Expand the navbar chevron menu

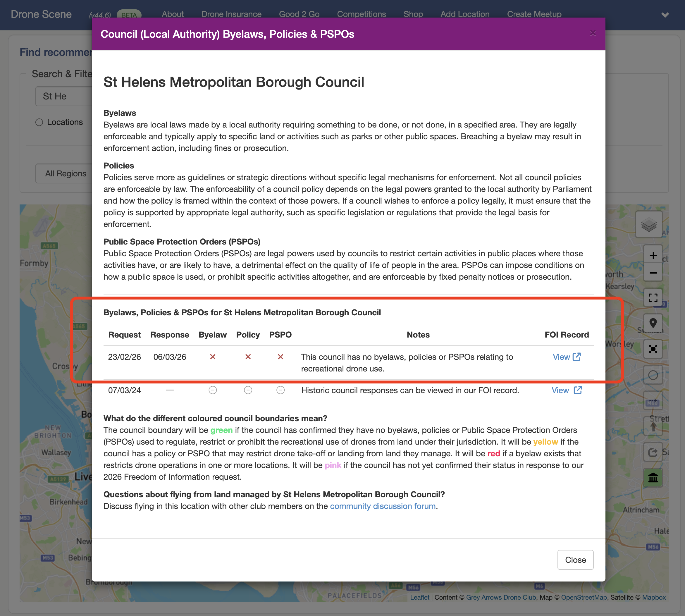click(665, 15)
